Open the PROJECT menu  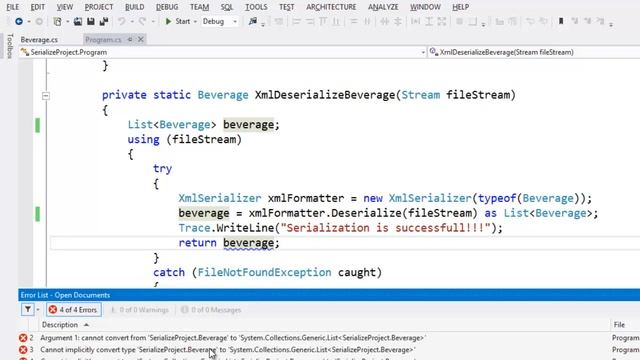99,7
